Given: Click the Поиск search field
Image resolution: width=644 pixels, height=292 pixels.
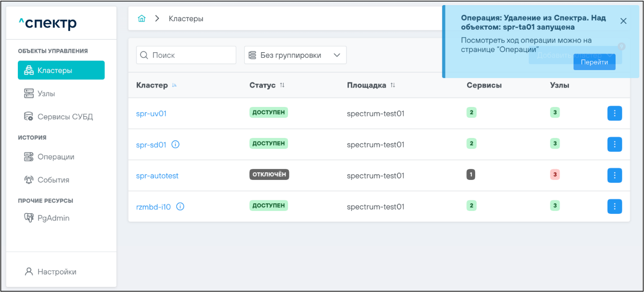Looking at the screenshot, I should pyautogui.click(x=186, y=55).
